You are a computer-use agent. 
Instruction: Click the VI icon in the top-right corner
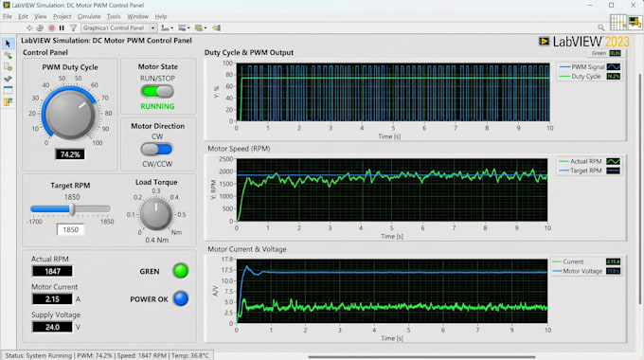(635, 22)
